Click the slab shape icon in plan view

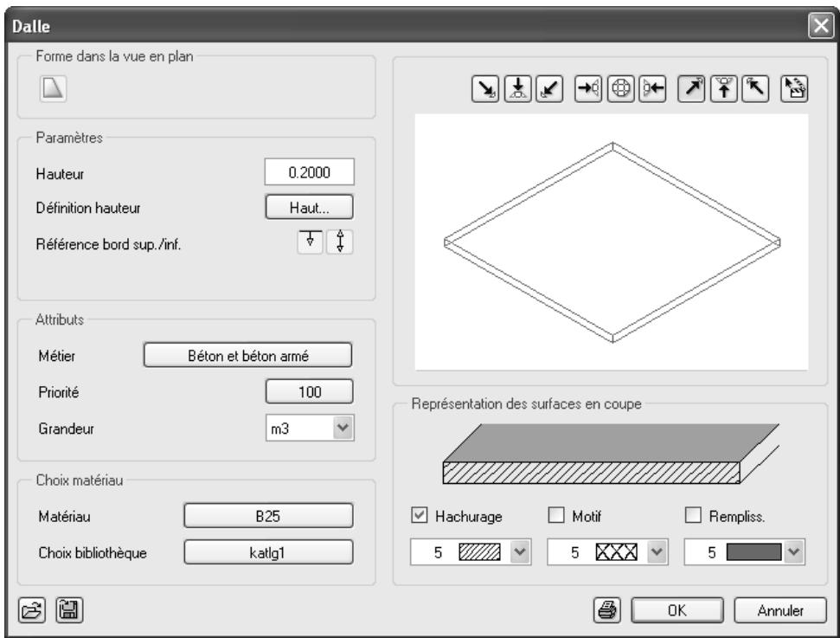coord(53,88)
